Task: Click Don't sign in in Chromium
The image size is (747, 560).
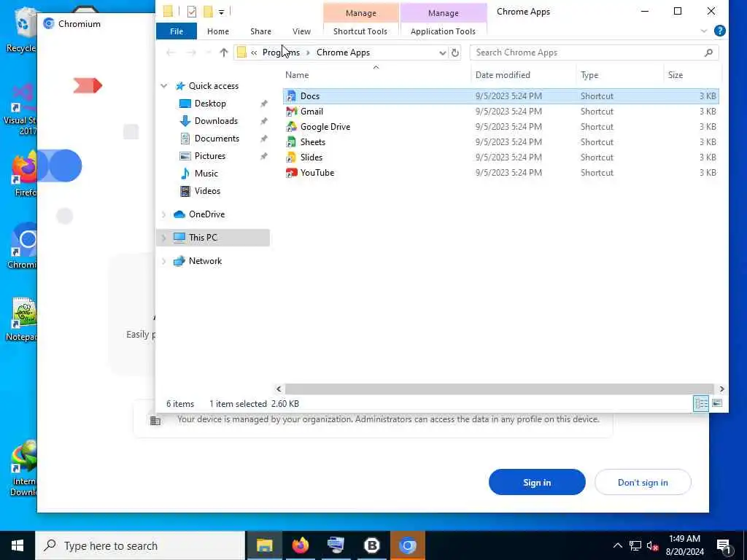Action: [x=643, y=482]
